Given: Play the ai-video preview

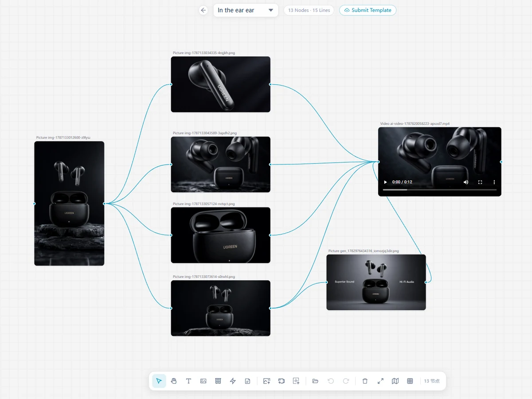Looking at the screenshot, I should (385, 182).
